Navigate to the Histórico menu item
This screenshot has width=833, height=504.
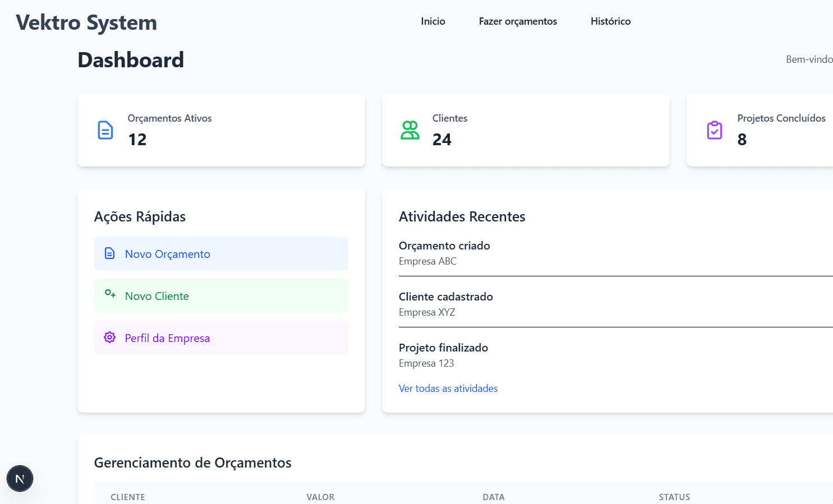point(610,21)
